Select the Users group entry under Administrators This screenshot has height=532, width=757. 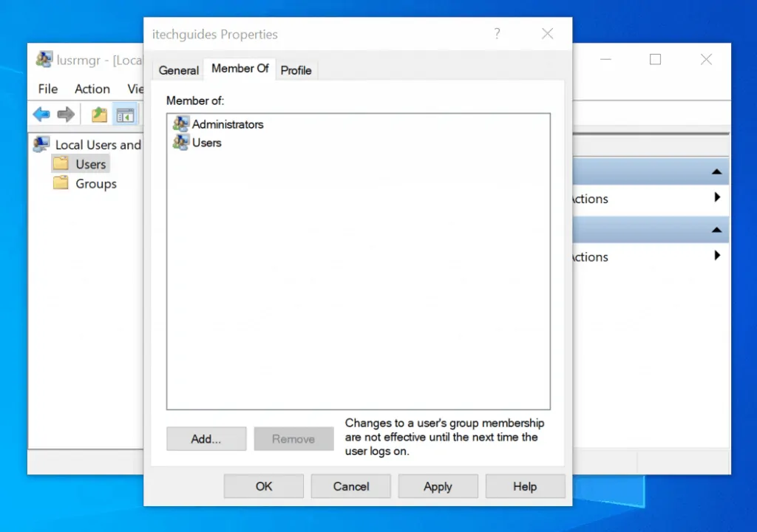[206, 143]
